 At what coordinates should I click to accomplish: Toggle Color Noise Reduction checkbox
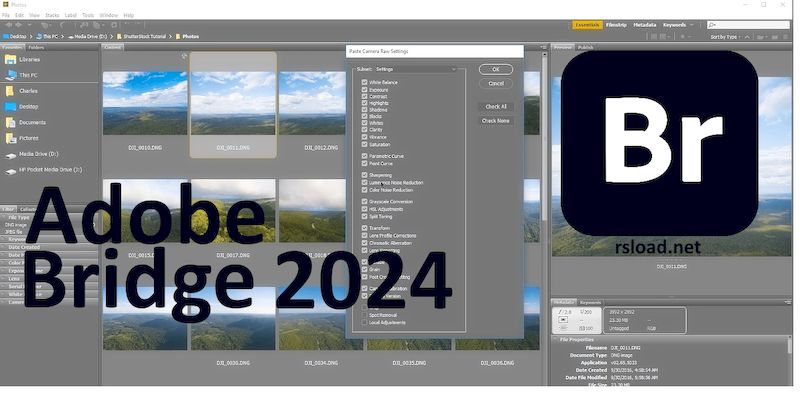pos(364,190)
